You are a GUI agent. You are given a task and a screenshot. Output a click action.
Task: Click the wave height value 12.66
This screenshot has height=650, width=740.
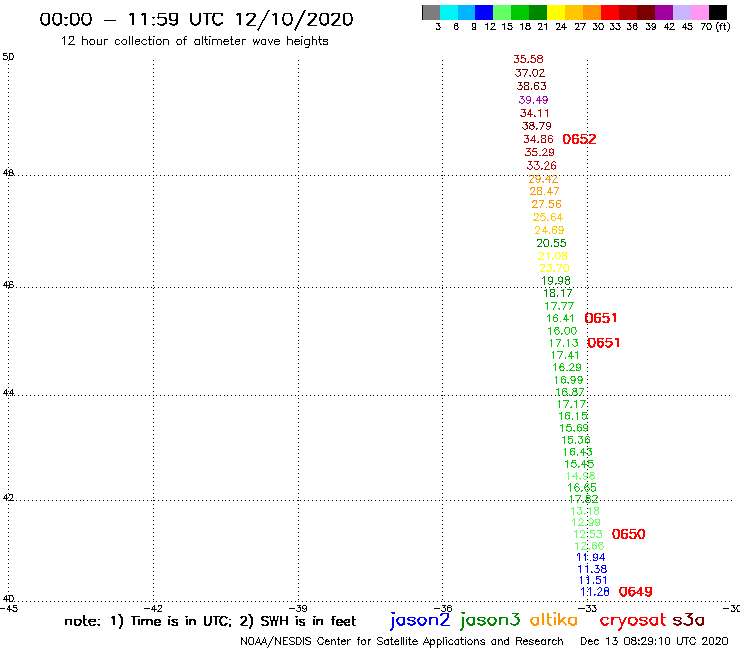click(x=589, y=546)
